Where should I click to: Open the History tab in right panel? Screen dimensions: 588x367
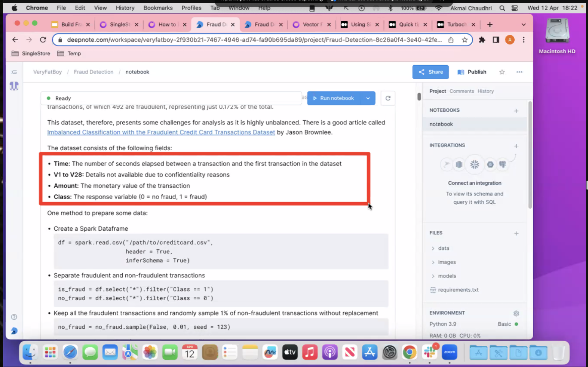point(485,91)
